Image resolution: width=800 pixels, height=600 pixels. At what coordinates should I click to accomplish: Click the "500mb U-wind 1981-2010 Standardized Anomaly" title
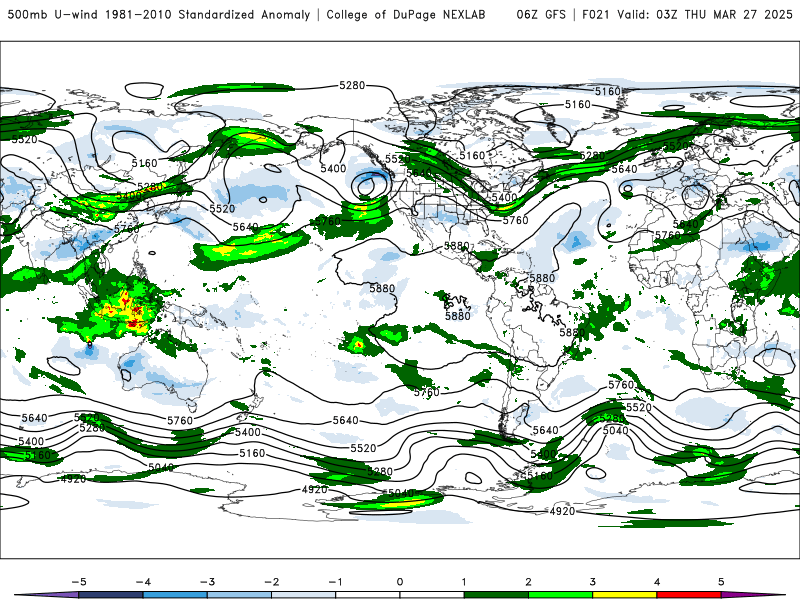tap(159, 15)
